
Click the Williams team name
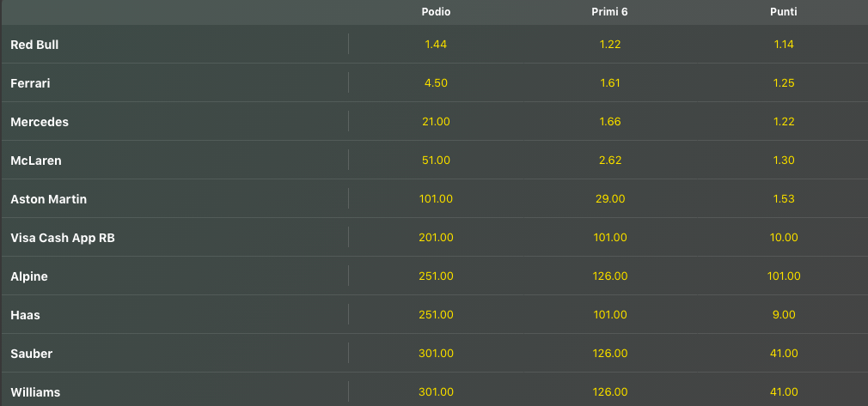(x=35, y=392)
